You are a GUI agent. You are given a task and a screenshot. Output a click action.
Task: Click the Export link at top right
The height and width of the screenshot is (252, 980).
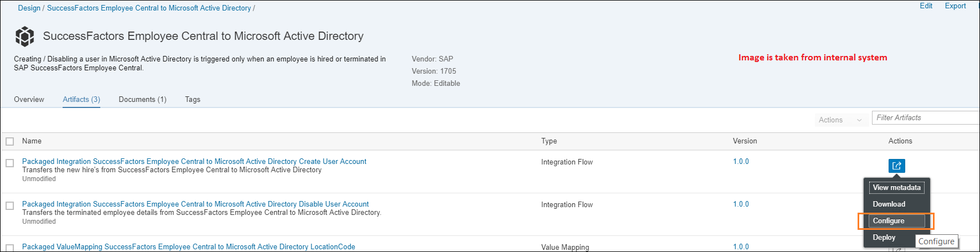point(956,6)
